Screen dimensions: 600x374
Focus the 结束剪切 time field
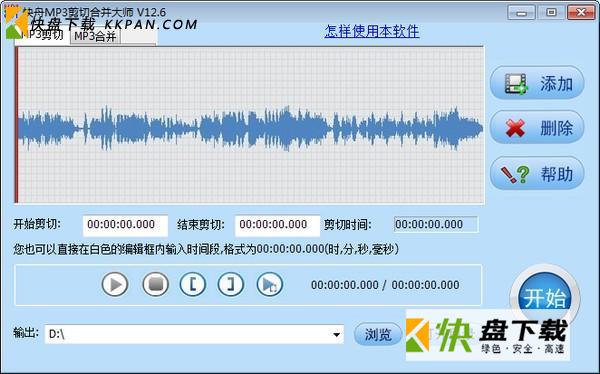click(x=277, y=225)
